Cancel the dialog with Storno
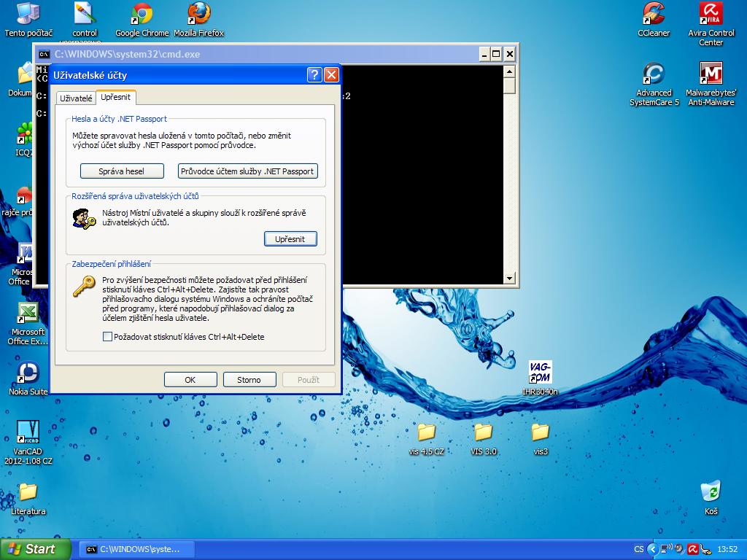Viewport: 747px width, 560px height. (249, 380)
